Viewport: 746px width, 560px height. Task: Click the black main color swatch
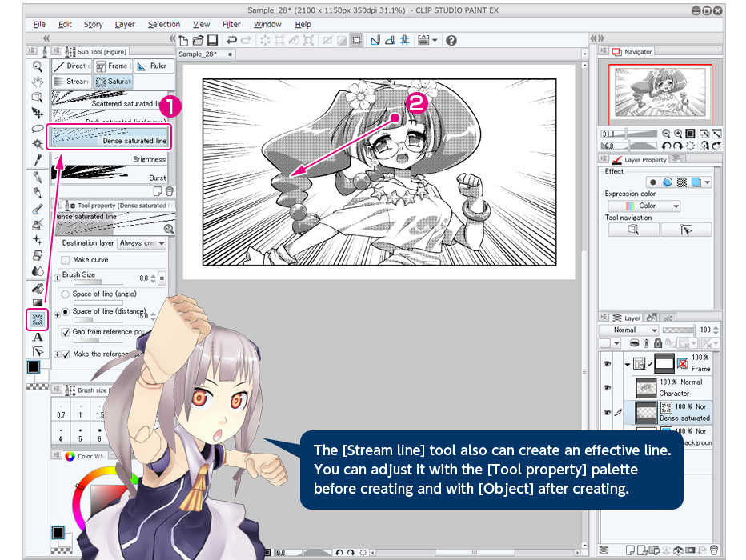click(x=34, y=367)
